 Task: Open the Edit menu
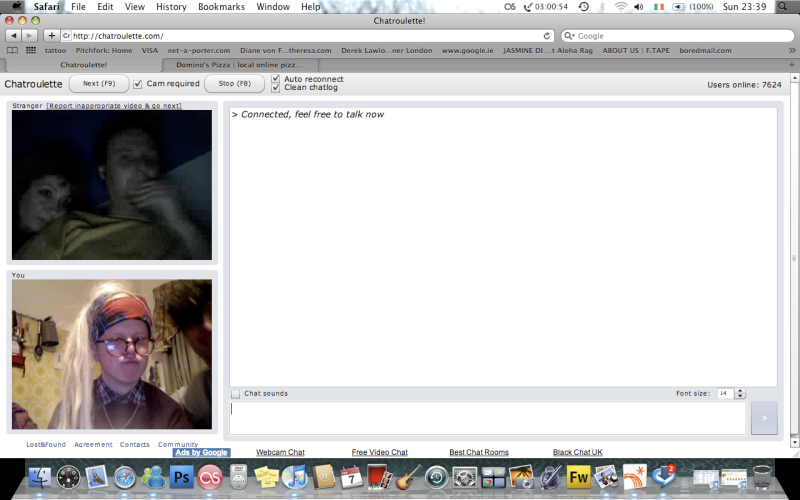pyautogui.click(x=105, y=7)
